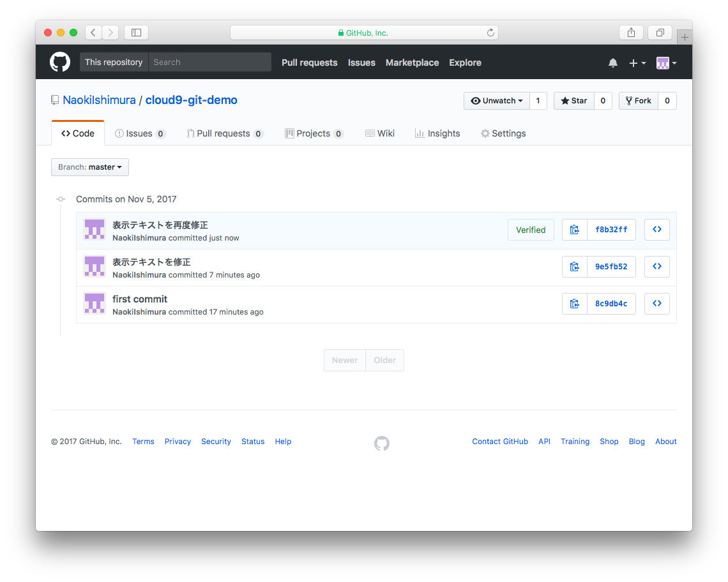Star the cloud9-git-demo repository
Viewport: 728px width, 582px height.
(573, 100)
